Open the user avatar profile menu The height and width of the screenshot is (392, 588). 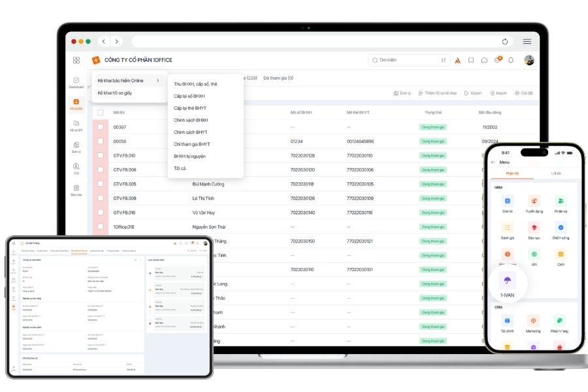coord(529,60)
